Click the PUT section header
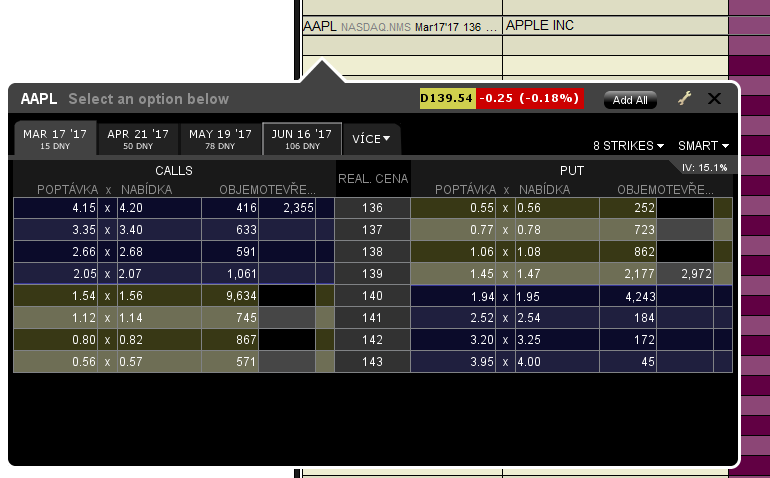This screenshot has height=478, width=770. click(572, 170)
